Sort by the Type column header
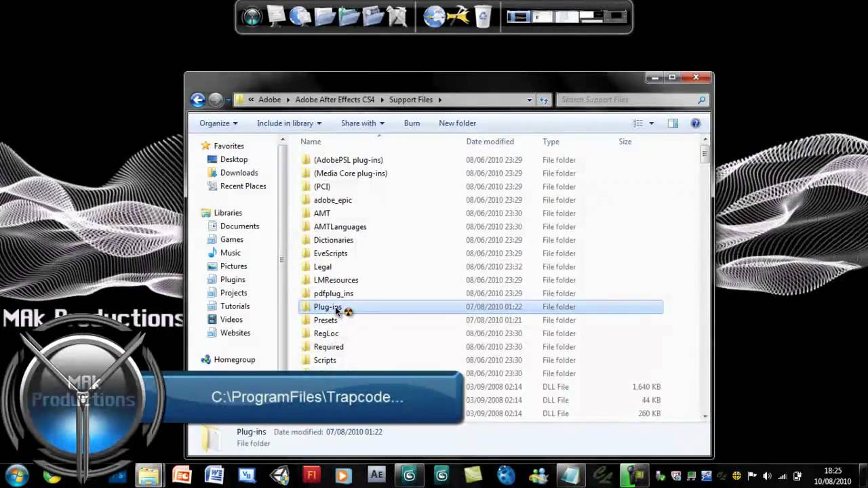Screen dimensions: 868x488 pos(551,142)
